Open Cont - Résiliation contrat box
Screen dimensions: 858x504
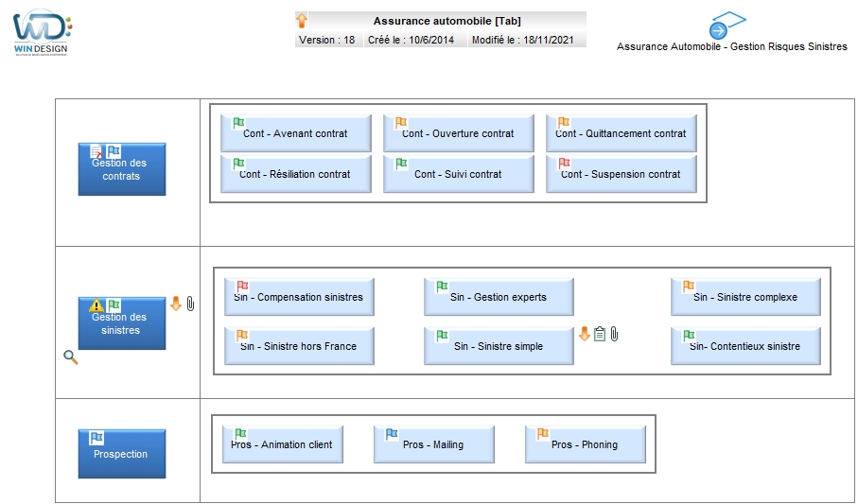295,173
